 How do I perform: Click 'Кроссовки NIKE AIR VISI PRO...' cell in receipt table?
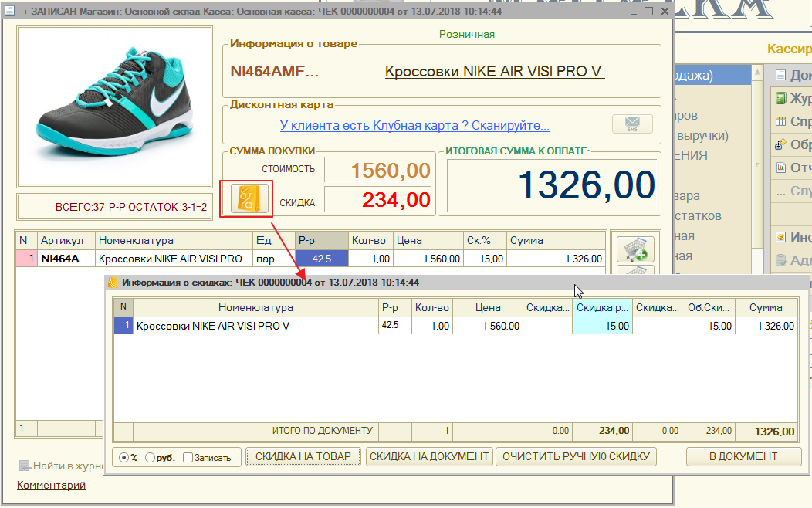point(174,259)
